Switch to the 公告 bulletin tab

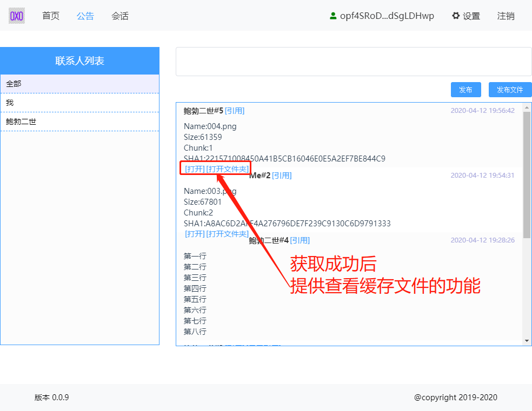[85, 16]
